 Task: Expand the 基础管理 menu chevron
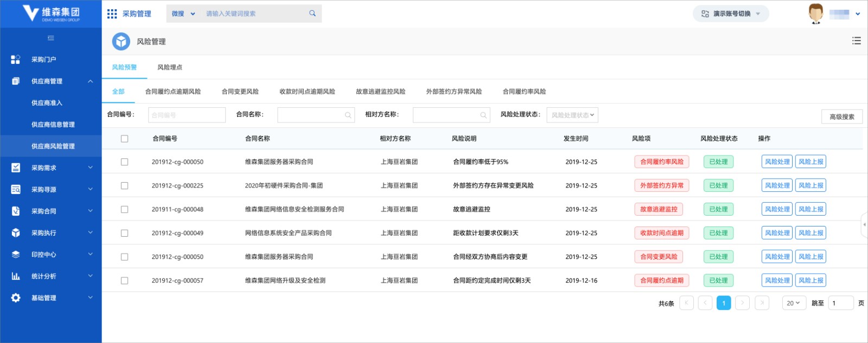(90, 297)
